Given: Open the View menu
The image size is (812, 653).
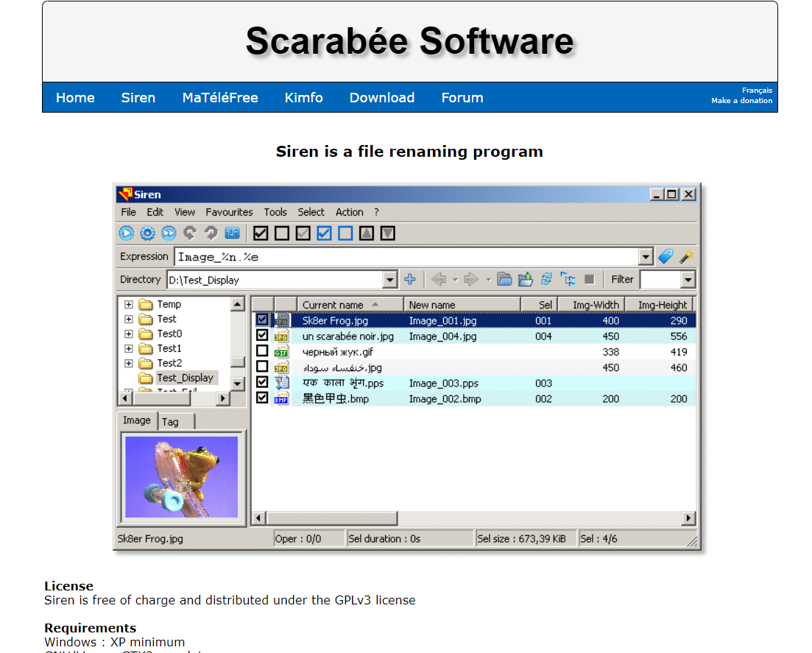Looking at the screenshot, I should tap(184, 212).
